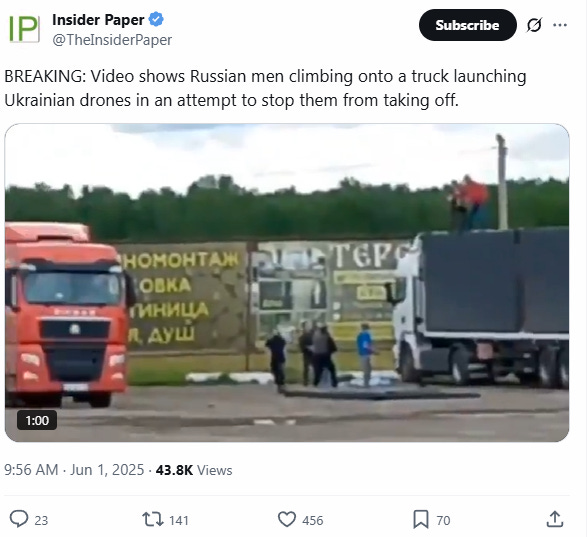The width and height of the screenshot is (587, 537).
Task: Play the embedded truck video
Action: (287, 283)
